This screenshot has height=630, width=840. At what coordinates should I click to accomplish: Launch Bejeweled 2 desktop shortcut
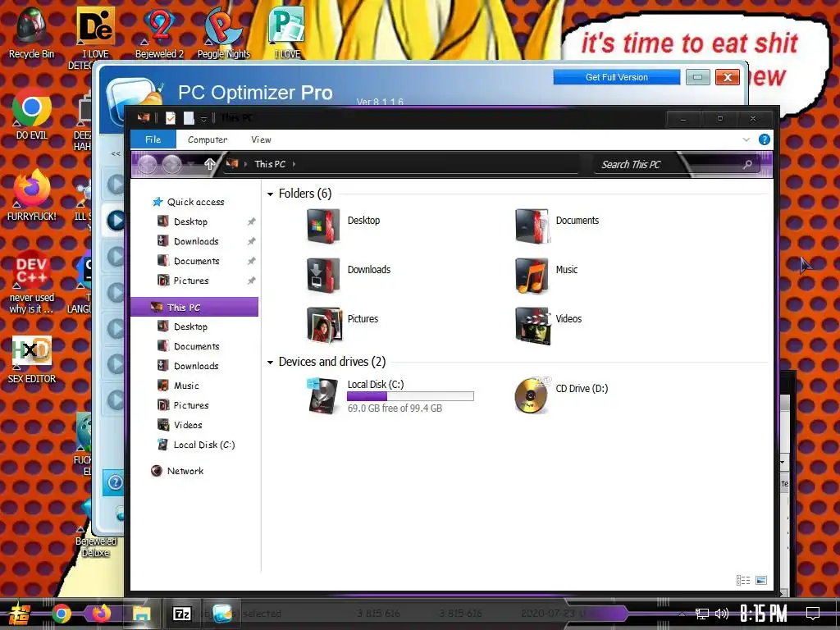[x=159, y=33]
